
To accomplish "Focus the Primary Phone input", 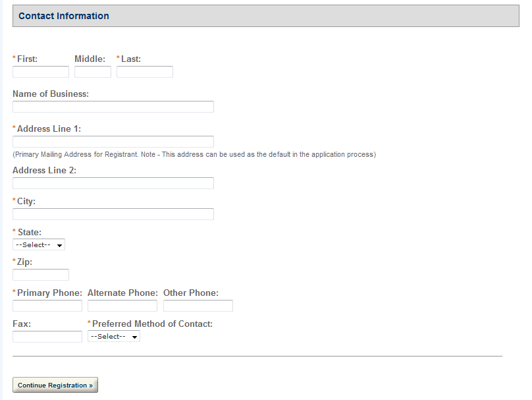I will [47, 306].
